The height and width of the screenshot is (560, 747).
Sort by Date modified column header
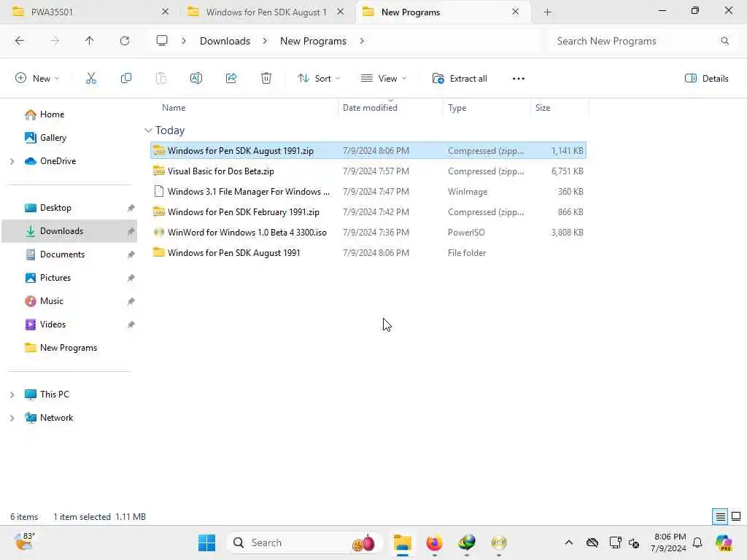tap(370, 108)
